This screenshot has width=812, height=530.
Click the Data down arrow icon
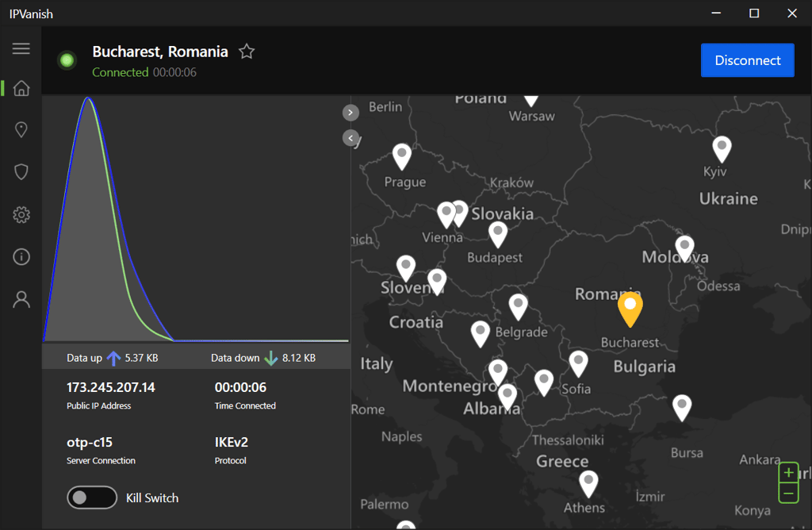point(271,358)
